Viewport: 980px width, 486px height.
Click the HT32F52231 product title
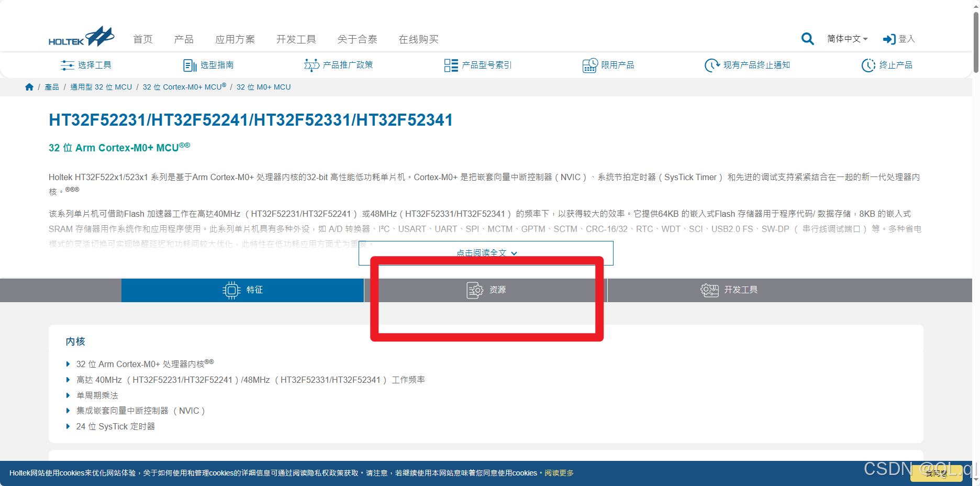tap(251, 120)
